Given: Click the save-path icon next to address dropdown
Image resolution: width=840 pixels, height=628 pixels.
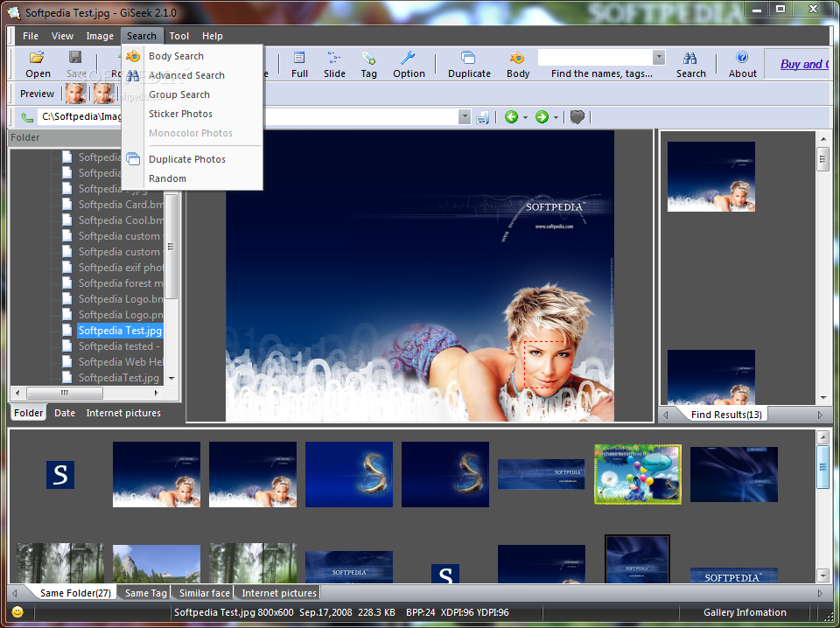Looking at the screenshot, I should pos(483,116).
